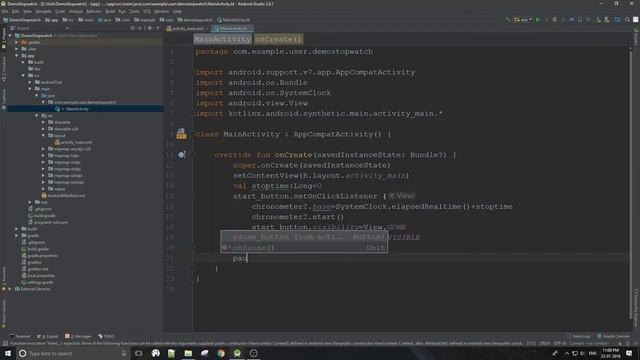The width and height of the screenshot is (640, 360).
Task: Click the SDK Manager icon in toolbar
Action: [x=607, y=20]
